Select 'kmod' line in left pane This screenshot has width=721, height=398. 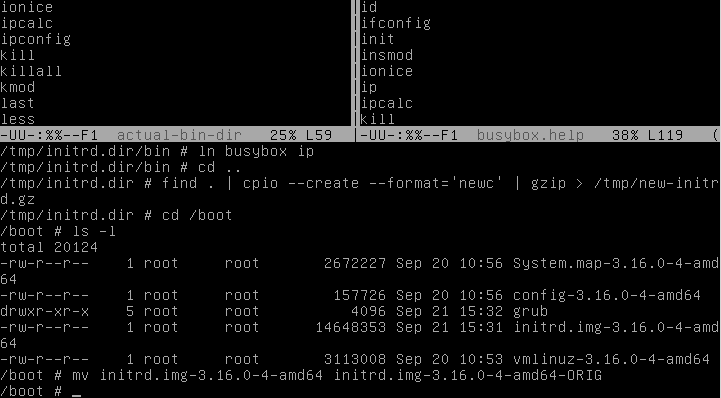[x=17, y=87]
